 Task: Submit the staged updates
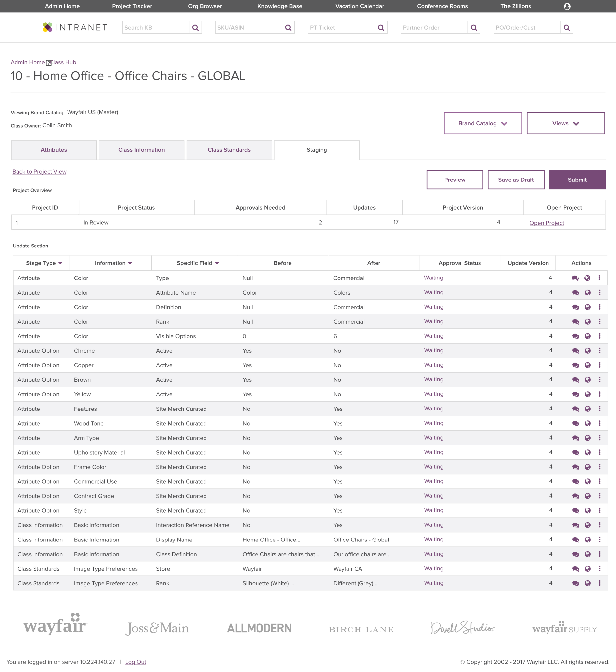coord(577,180)
